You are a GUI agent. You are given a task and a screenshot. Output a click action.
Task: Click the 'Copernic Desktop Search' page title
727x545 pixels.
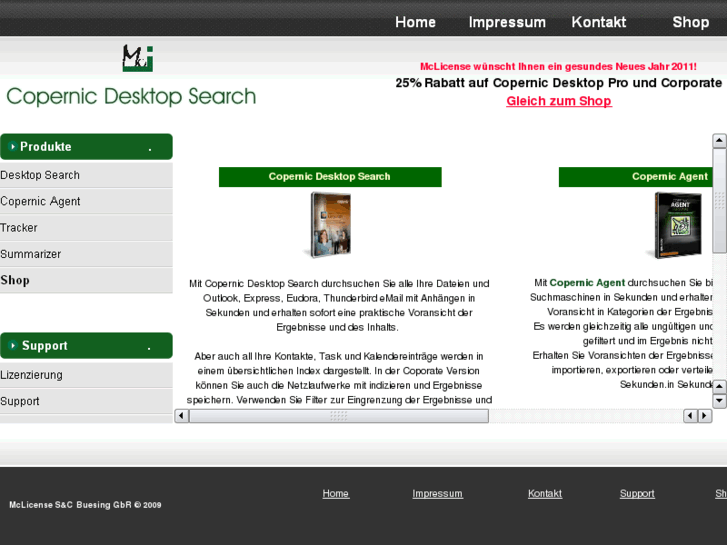pyautogui.click(x=131, y=97)
